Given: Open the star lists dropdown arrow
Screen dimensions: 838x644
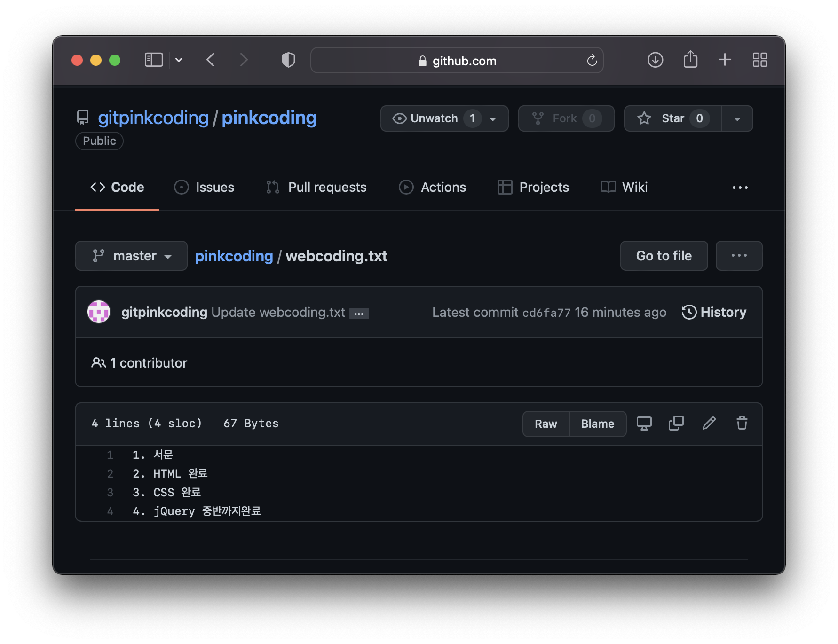Looking at the screenshot, I should coord(737,119).
